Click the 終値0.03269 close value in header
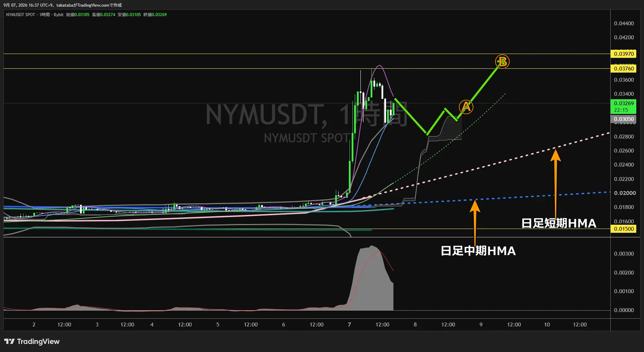This screenshot has width=644, height=352. pyautogui.click(x=155, y=15)
